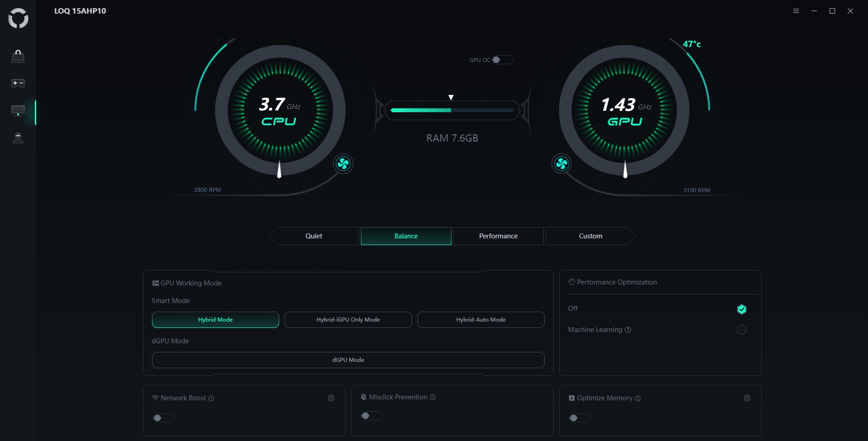Show Optimize Memory info icon
Image resolution: width=868 pixels, height=441 pixels.
[638, 398]
